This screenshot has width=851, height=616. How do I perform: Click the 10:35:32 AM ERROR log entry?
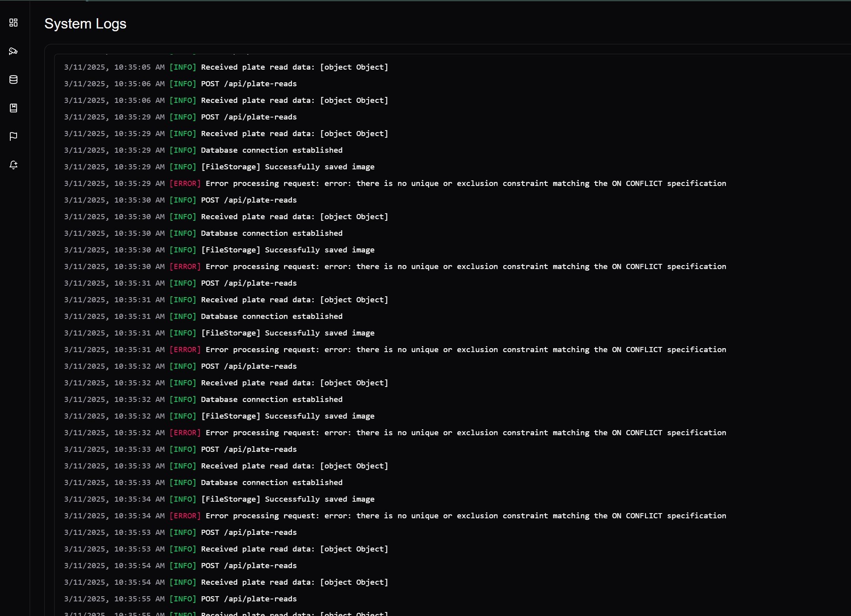[x=395, y=433]
